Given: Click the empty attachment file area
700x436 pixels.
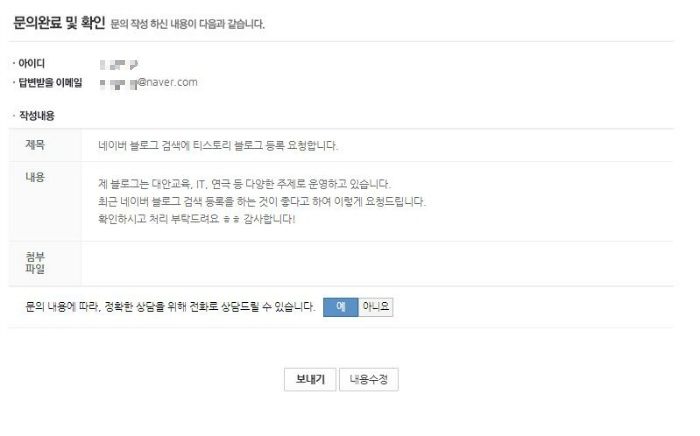Looking at the screenshot, I should pyautogui.click(x=377, y=263).
